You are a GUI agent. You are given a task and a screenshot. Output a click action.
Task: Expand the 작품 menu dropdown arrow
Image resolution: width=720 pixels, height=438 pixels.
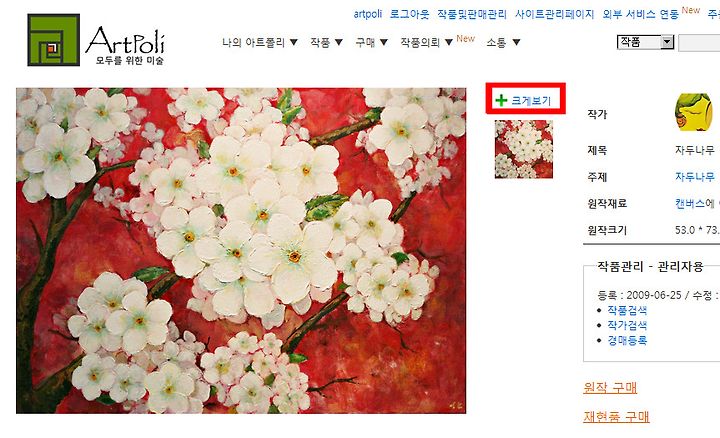pos(339,43)
